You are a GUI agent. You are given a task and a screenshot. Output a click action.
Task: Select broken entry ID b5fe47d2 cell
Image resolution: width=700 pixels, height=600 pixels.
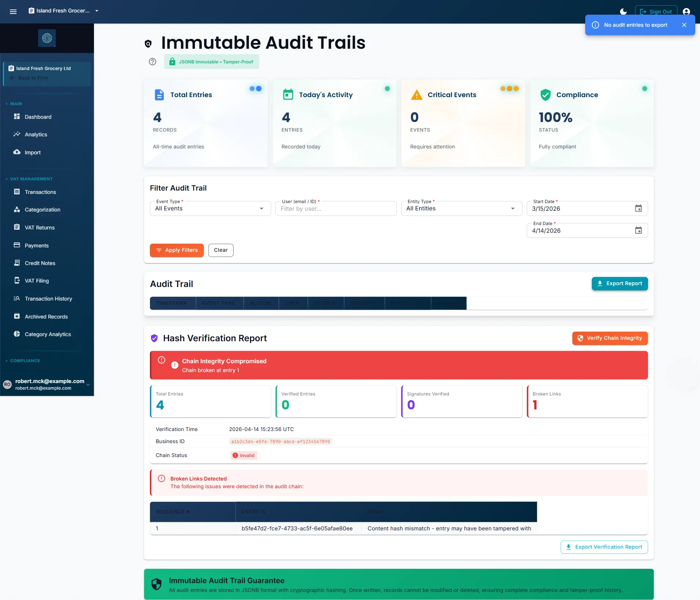tap(298, 529)
